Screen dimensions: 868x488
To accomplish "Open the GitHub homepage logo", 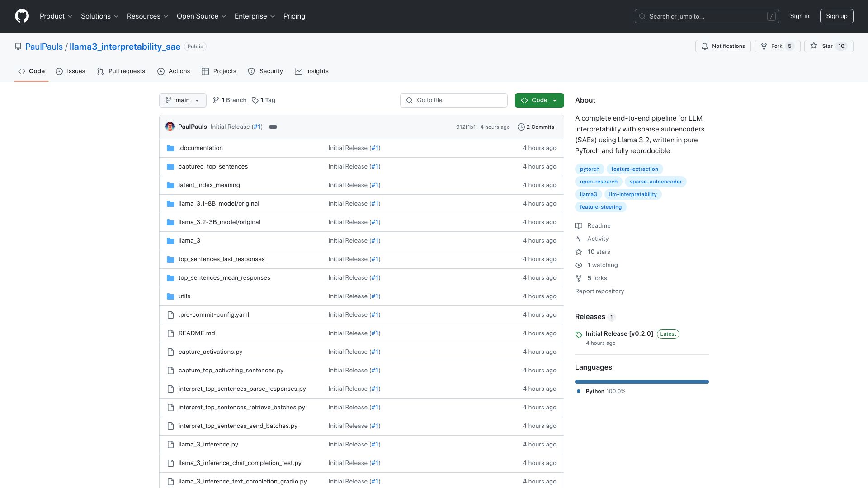I will pyautogui.click(x=22, y=16).
